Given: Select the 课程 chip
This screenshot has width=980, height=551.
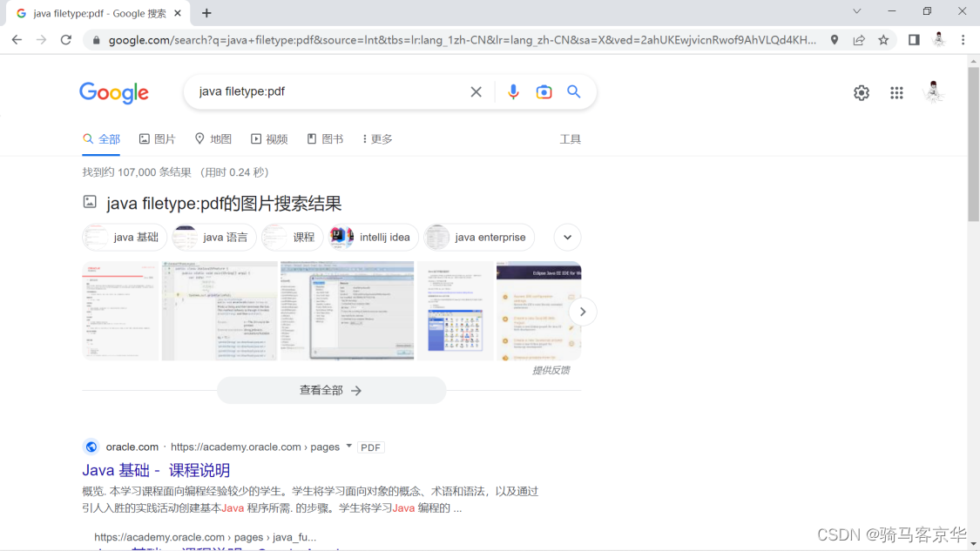Looking at the screenshot, I should (x=292, y=238).
